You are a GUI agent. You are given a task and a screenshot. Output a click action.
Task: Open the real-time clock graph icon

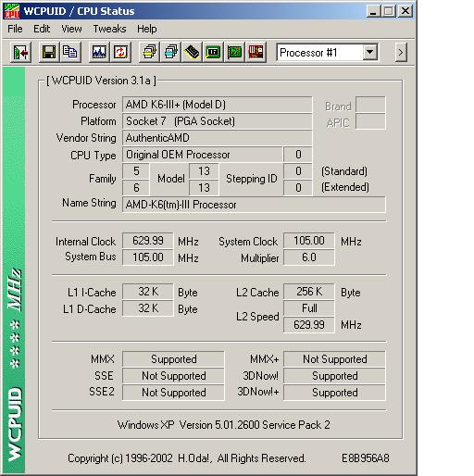pyautogui.click(x=99, y=52)
